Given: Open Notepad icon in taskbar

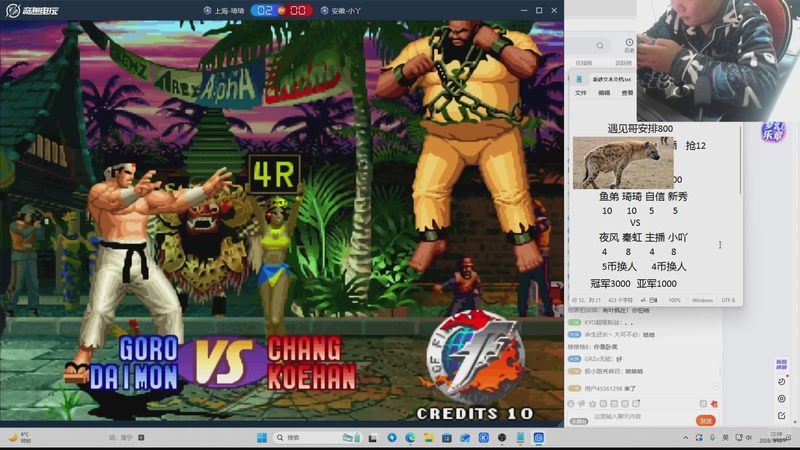Looking at the screenshot, I should (x=520, y=438).
